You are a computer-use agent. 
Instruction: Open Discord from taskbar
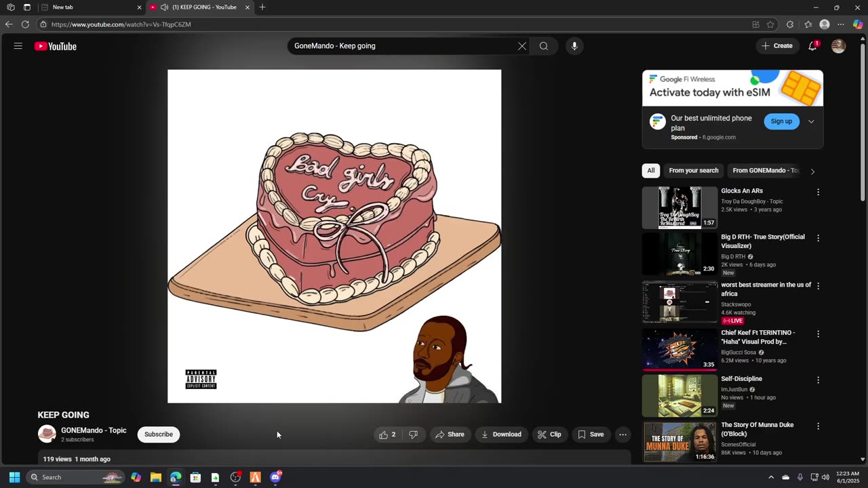pyautogui.click(x=275, y=477)
